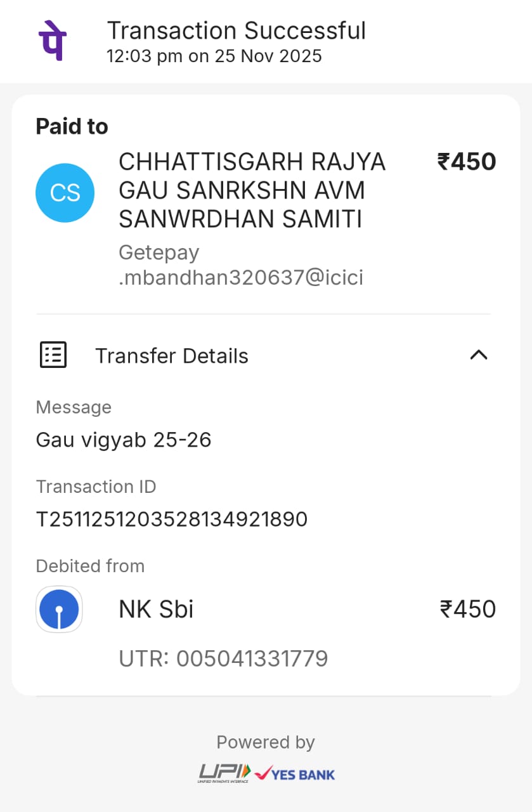The width and height of the screenshot is (532, 812).
Task: Click the UTR reference number
Action: tap(223, 658)
